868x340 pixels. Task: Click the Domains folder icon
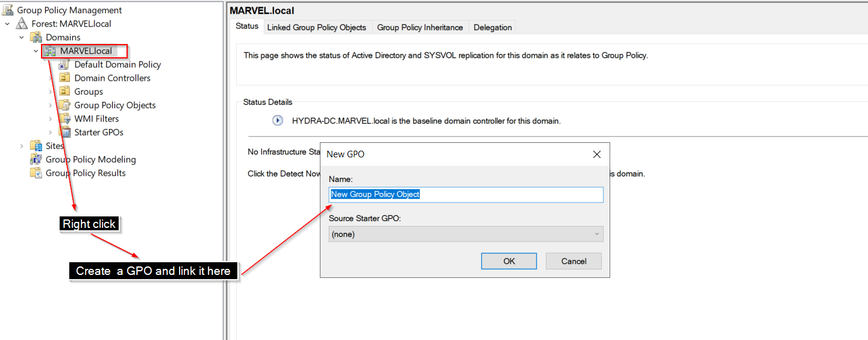coord(36,37)
